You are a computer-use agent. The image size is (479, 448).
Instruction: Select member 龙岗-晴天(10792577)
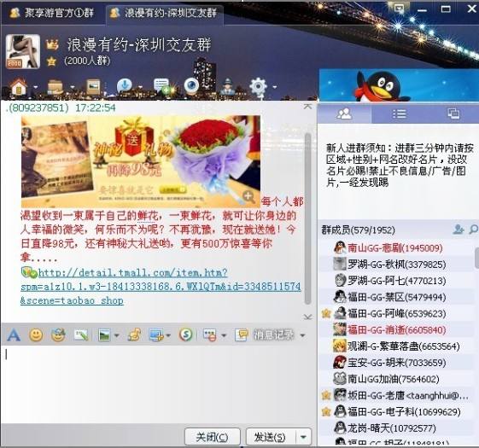click(397, 428)
